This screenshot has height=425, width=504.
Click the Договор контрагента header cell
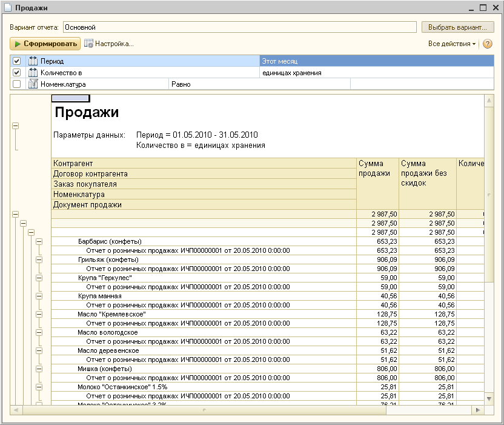tap(204, 174)
